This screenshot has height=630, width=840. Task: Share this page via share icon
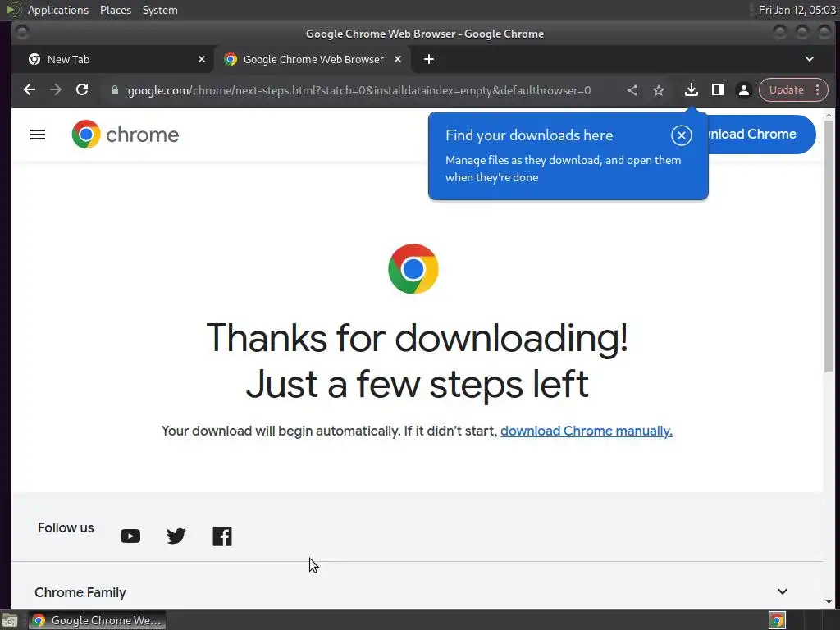[x=632, y=90]
